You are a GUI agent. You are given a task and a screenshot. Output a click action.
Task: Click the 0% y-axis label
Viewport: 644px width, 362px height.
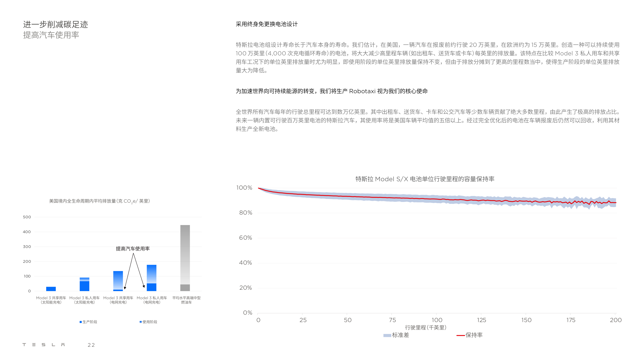pyautogui.click(x=248, y=313)
